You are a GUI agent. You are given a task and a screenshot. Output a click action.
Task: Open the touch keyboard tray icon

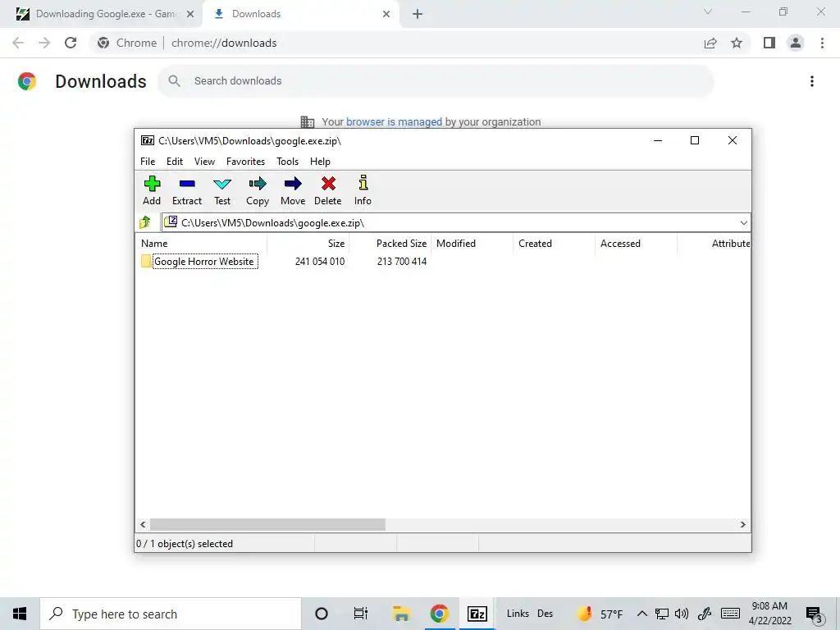pyautogui.click(x=729, y=614)
